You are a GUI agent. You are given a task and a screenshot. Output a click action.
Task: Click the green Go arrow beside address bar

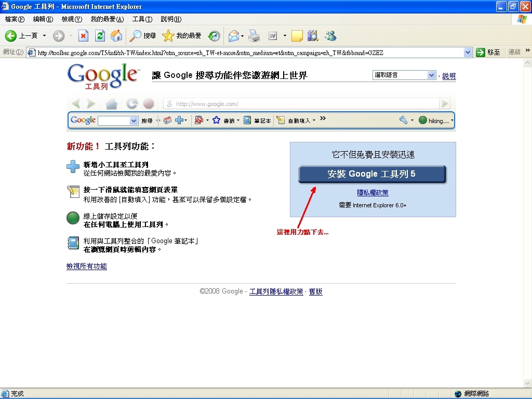pyautogui.click(x=481, y=52)
